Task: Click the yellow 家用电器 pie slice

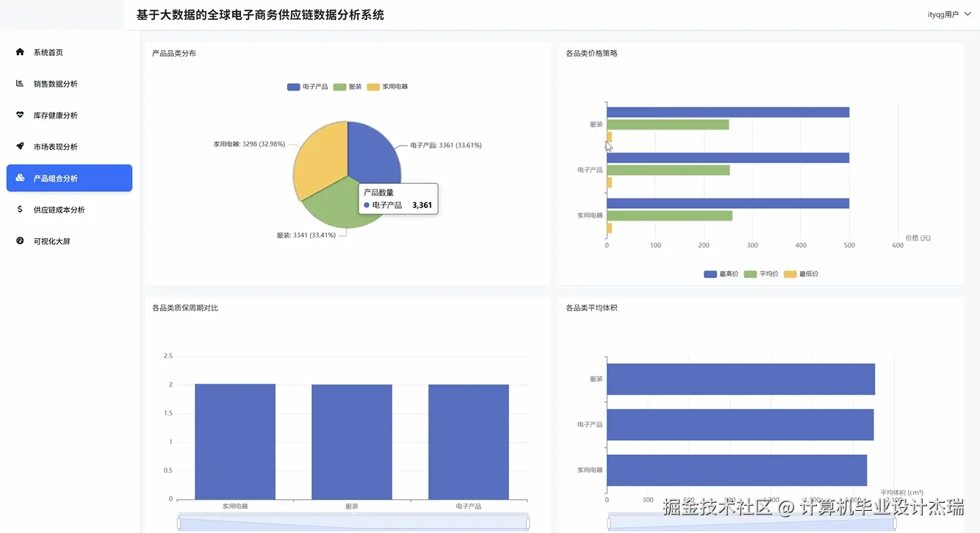Action: coord(320,158)
